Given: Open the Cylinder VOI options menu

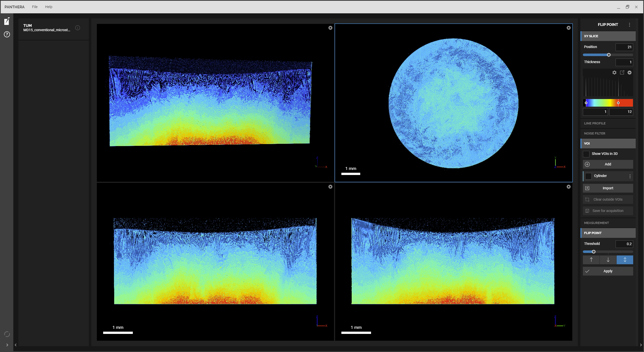Looking at the screenshot, I should point(630,176).
